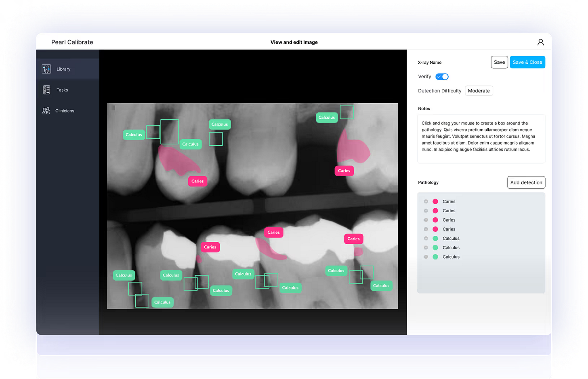Select the second Calculus entry text in Pathology list
The image size is (588, 379).
click(451, 248)
